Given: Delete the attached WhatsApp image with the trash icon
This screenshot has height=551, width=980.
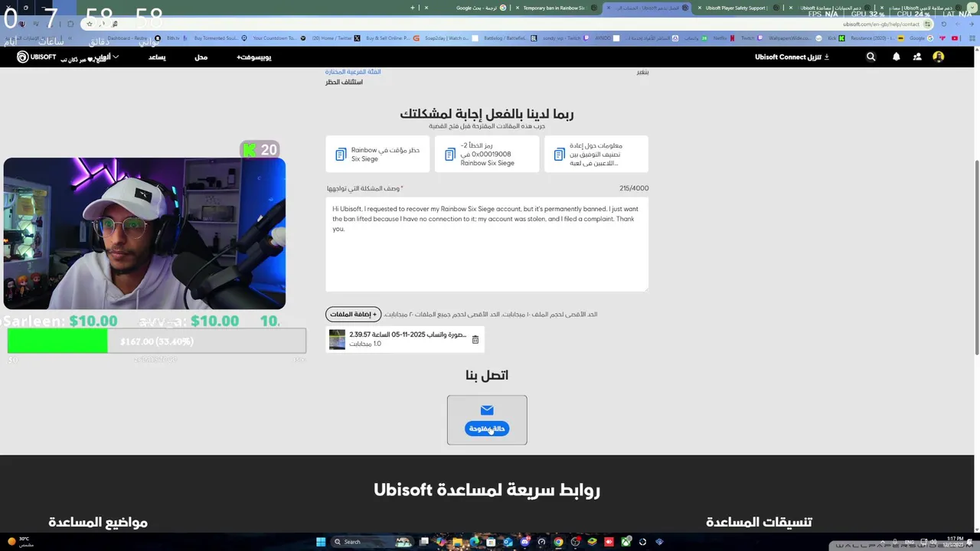Looking at the screenshot, I should pyautogui.click(x=475, y=340).
